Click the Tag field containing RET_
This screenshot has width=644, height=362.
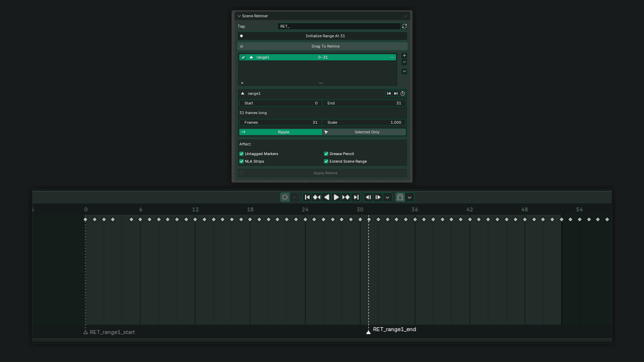tap(339, 26)
